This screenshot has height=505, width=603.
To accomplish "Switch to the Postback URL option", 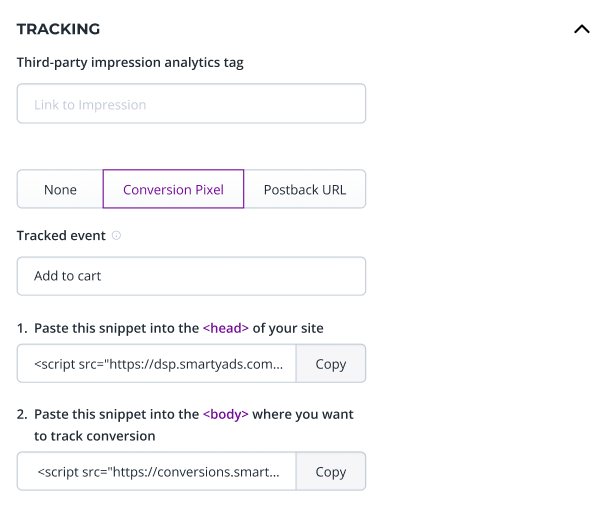I will [305, 189].
